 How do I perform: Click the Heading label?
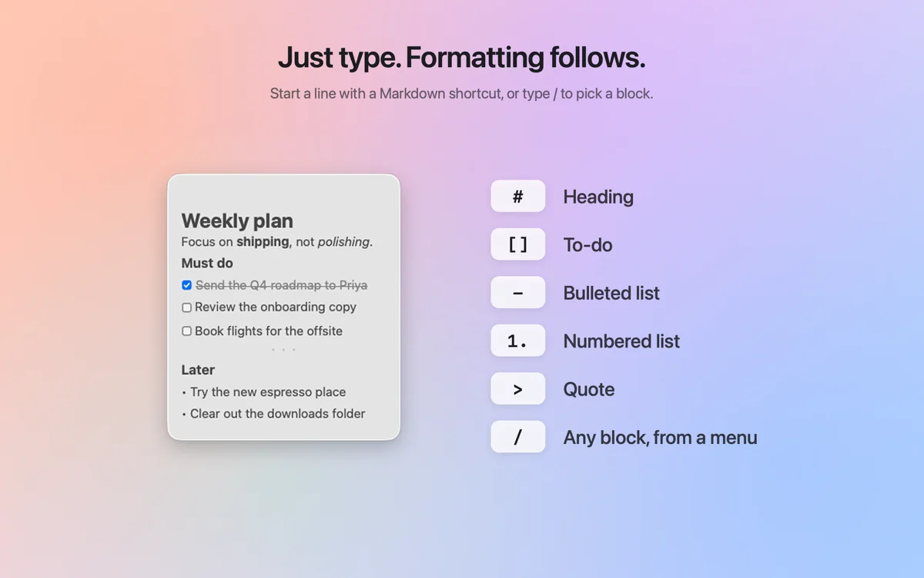pyautogui.click(x=598, y=197)
